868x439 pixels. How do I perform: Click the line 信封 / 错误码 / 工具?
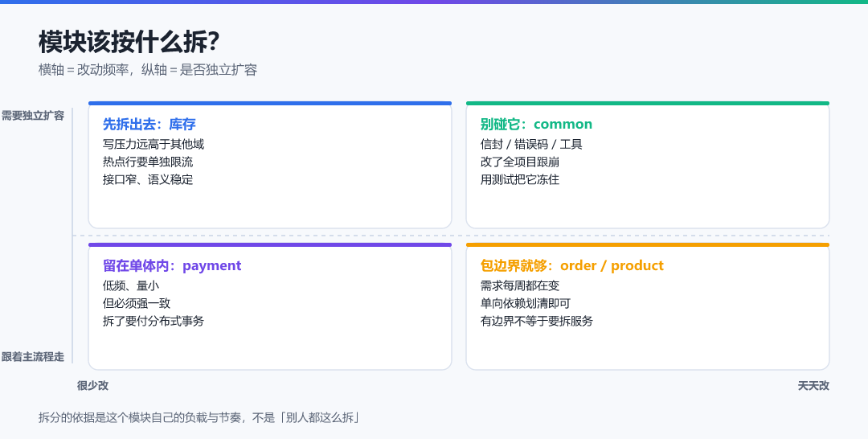531,144
